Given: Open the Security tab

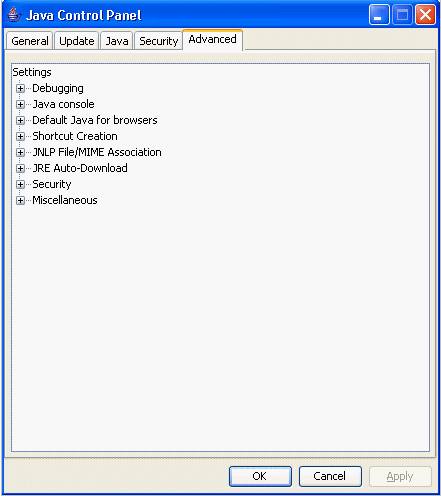Looking at the screenshot, I should pyautogui.click(x=159, y=41).
